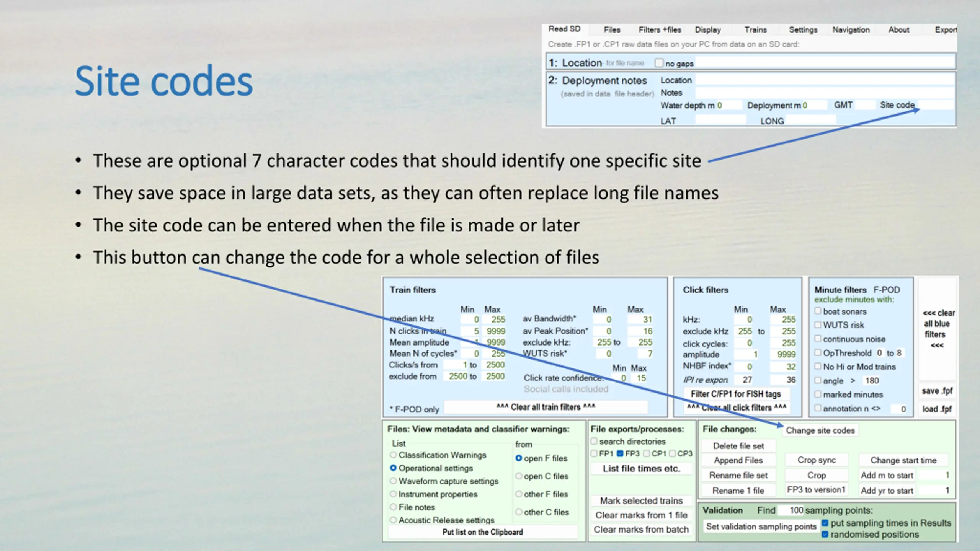Click the LONG input field
This screenshot has width=980, height=551.
[x=811, y=120]
